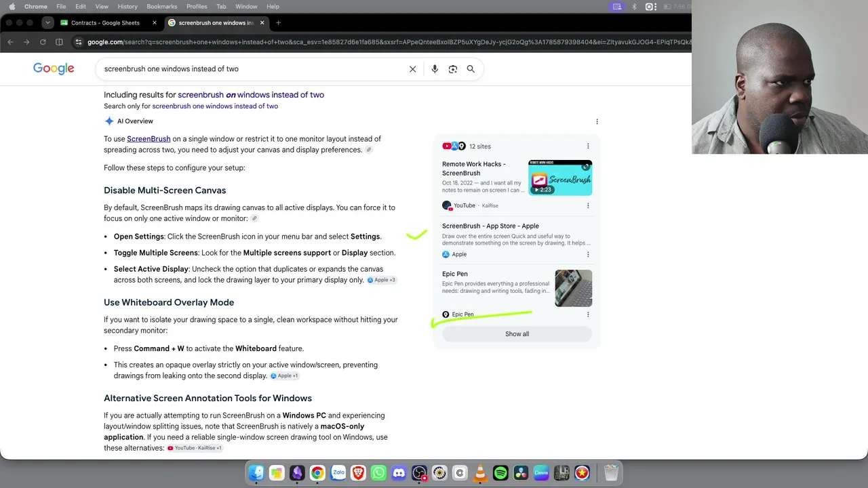The height and width of the screenshot is (488, 868).
Task: Open Remote Work Hacks - ScreenBrush result
Action: point(474,169)
